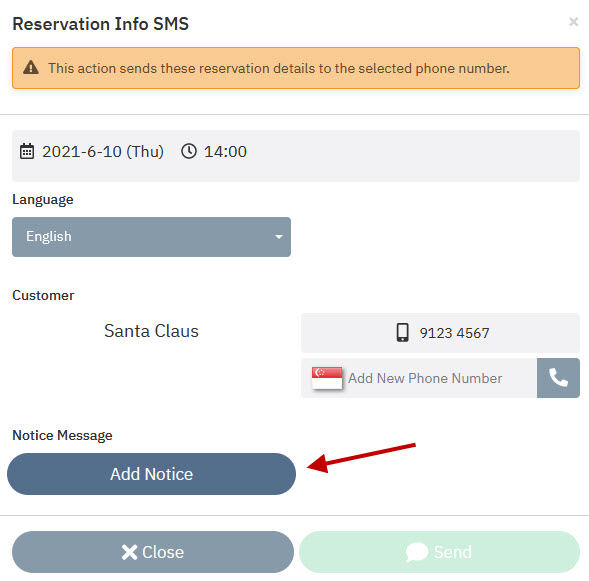Image resolution: width=589 pixels, height=581 pixels.
Task: Click the X icon on Close button
Action: click(129, 552)
